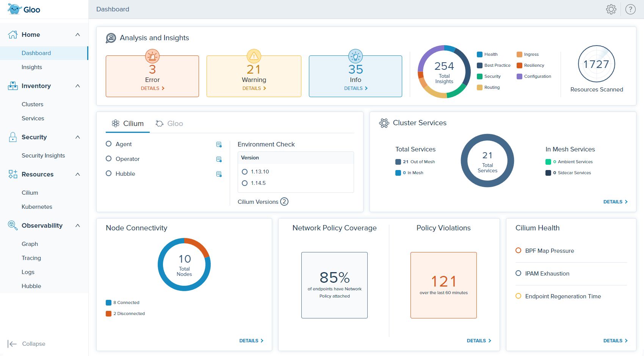Viewport: 644px width, 356px height.
Task: Click the Observability magnifier icon
Action: coord(13,225)
